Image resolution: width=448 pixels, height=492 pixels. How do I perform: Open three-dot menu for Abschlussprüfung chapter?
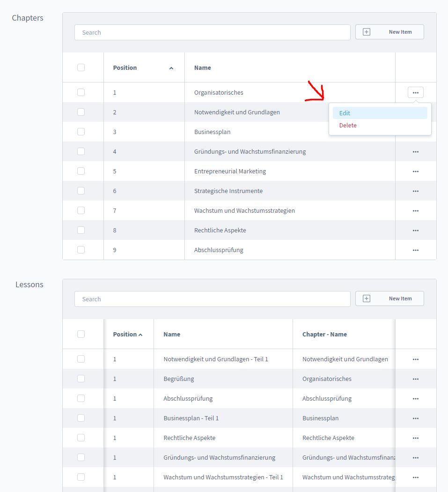pyautogui.click(x=415, y=250)
